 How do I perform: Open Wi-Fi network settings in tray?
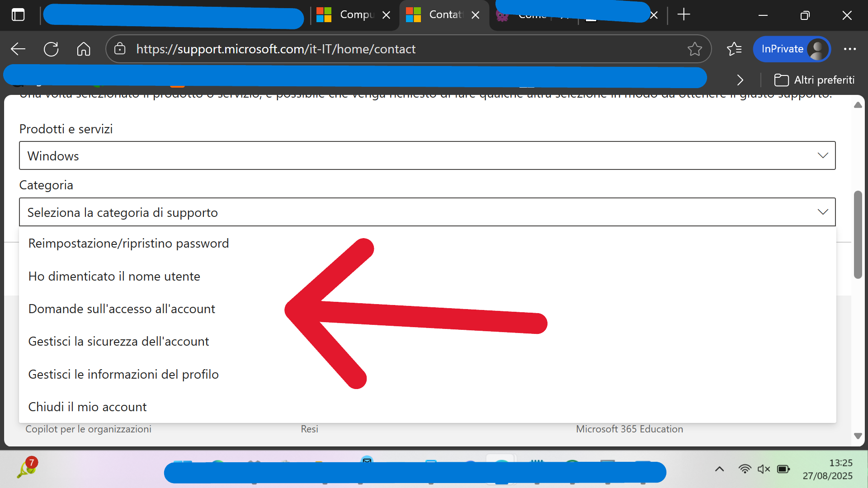[x=745, y=469]
